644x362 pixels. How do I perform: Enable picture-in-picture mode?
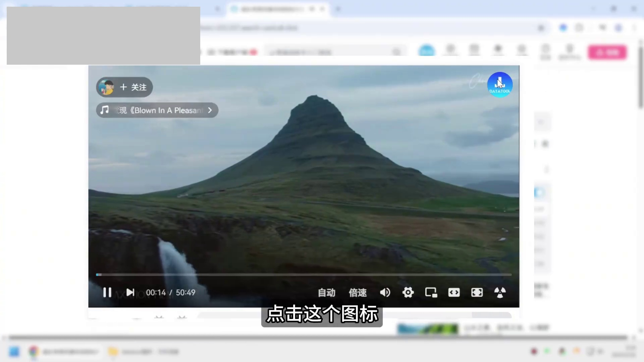click(431, 293)
